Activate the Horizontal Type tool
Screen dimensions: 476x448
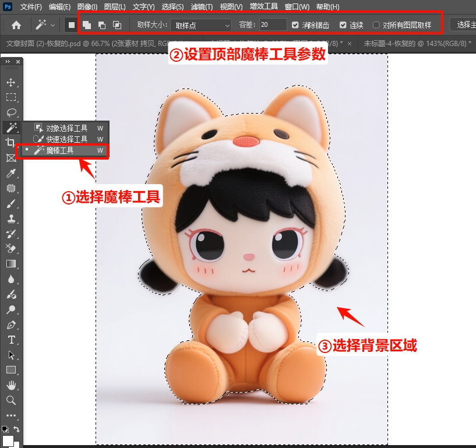[x=12, y=339]
